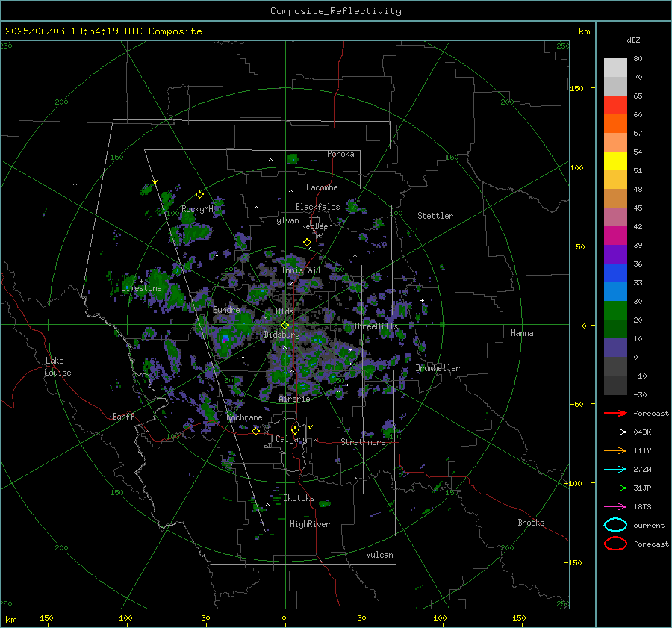Pick the slate purple 0-10 dBZ swatch
Viewport: 672px width, 628px height.
tap(615, 348)
